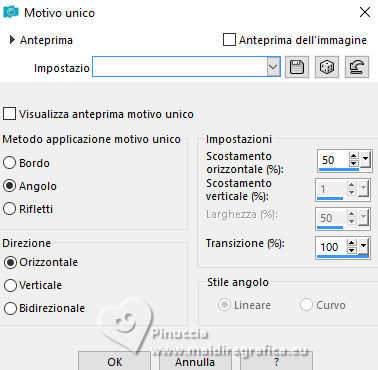The image size is (378, 370).
Task: Decrease Transizione value with down arrow
Action: 352,250
